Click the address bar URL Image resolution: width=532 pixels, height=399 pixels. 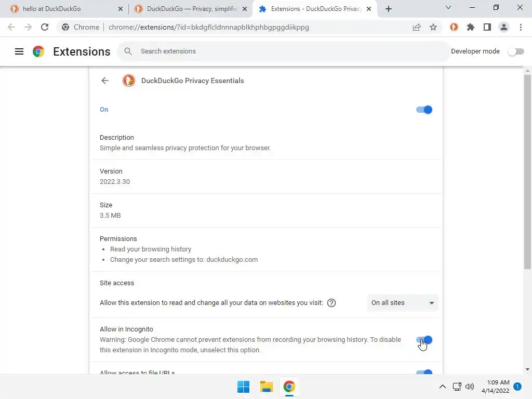(x=209, y=27)
